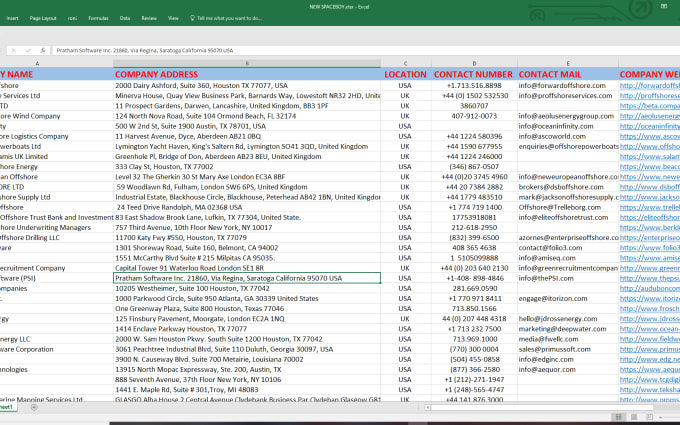Select email cell info@thePSI.com
Image resolution: width=680 pixels, height=425 pixels.
[x=568, y=278]
